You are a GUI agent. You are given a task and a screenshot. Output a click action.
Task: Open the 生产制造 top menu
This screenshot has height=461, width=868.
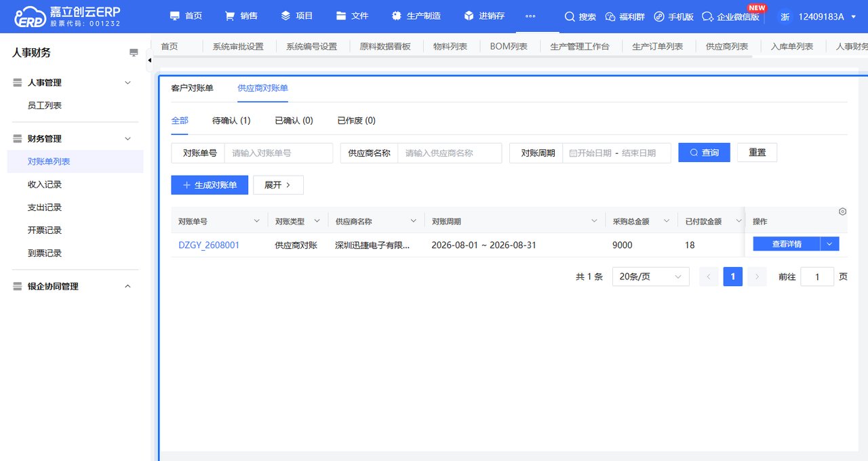[416, 16]
